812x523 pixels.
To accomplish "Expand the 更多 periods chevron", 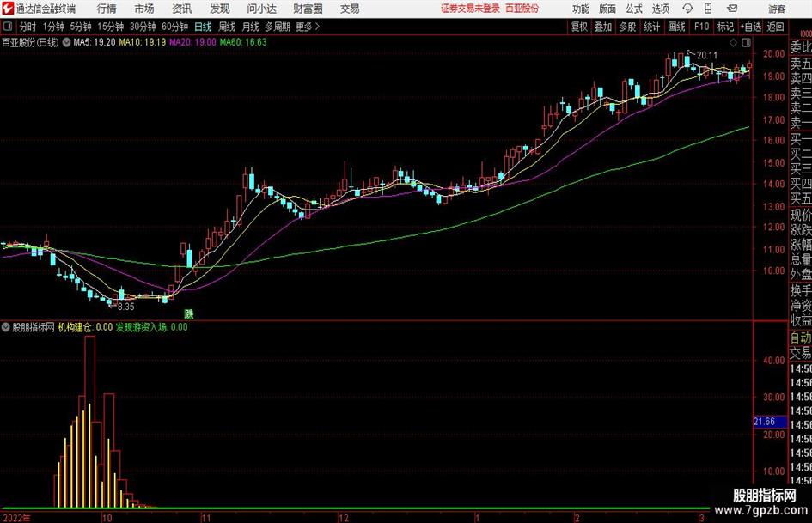I will click(317, 27).
